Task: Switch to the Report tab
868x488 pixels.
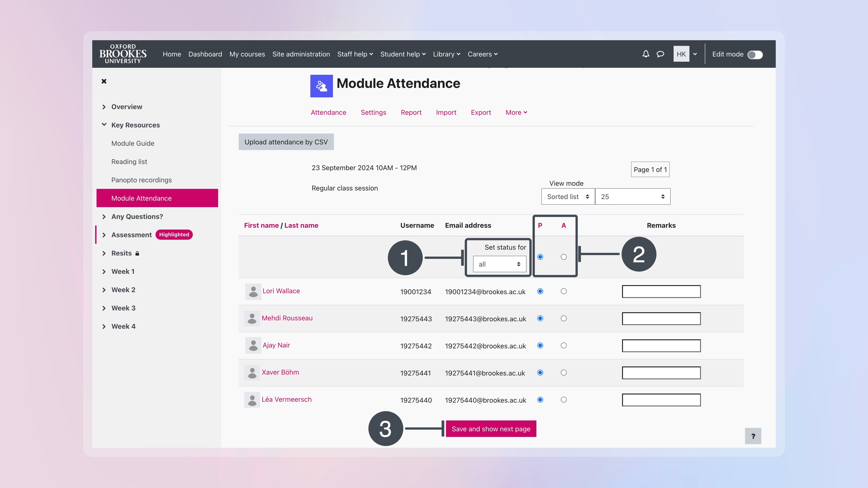Action: (x=411, y=113)
